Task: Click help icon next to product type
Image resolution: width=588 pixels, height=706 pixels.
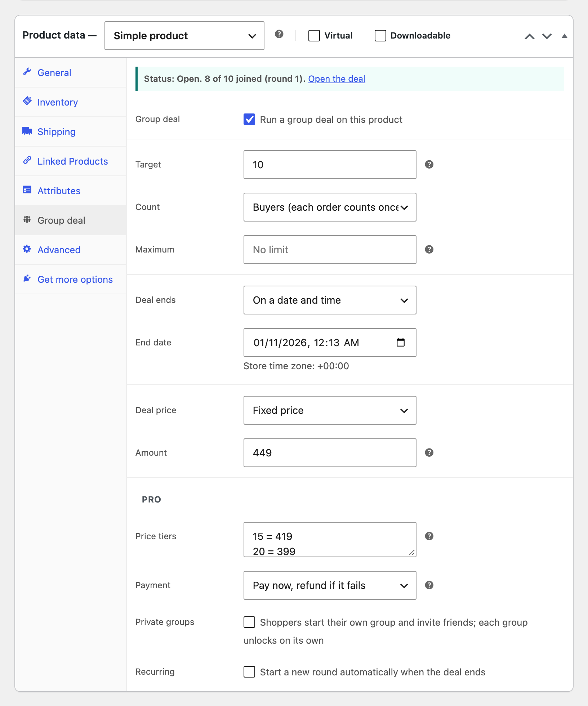Action: click(279, 34)
